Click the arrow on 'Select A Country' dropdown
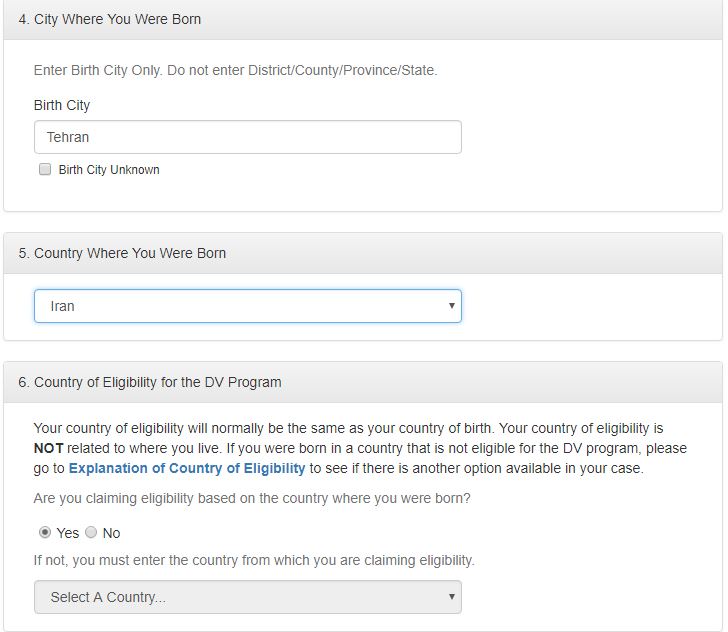 451,597
